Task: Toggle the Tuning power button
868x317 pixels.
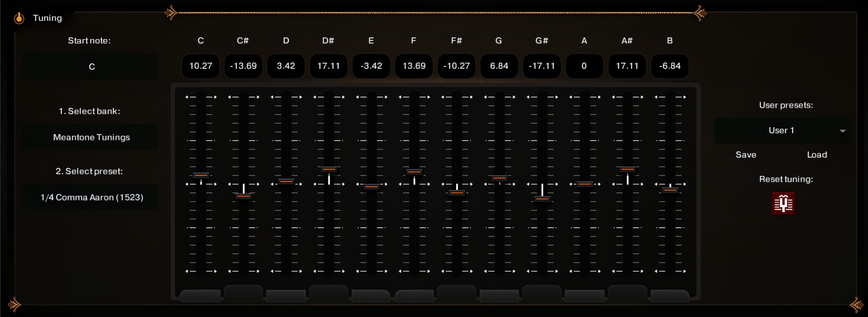Action: point(19,18)
